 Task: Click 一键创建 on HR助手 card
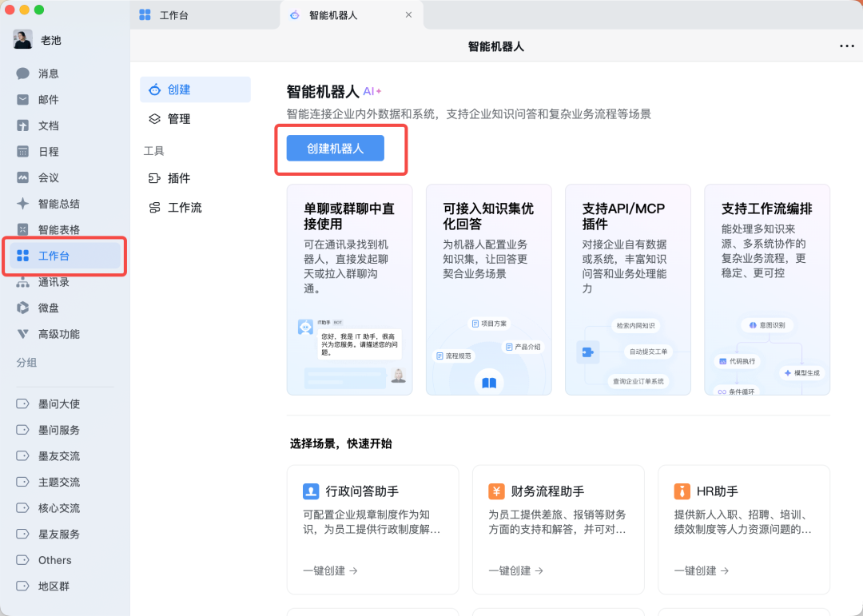tap(701, 570)
